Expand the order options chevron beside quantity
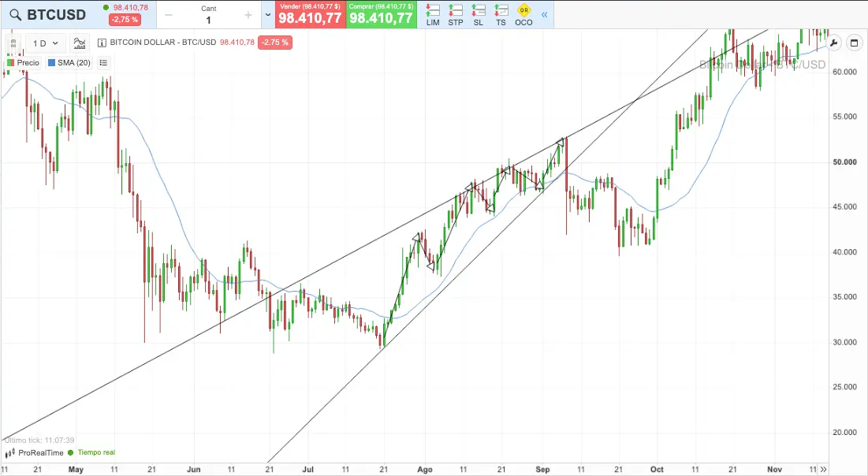The height and width of the screenshot is (476, 868). 268,15
